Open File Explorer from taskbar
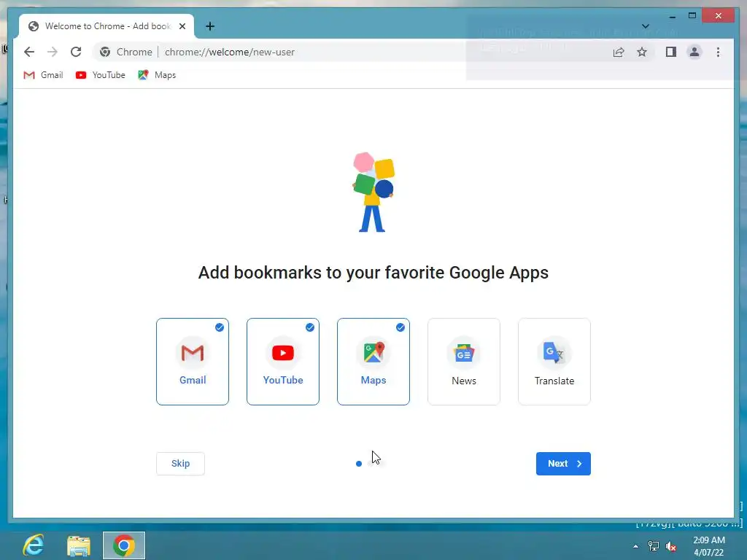Viewport: 747px width, 560px height. (x=79, y=545)
